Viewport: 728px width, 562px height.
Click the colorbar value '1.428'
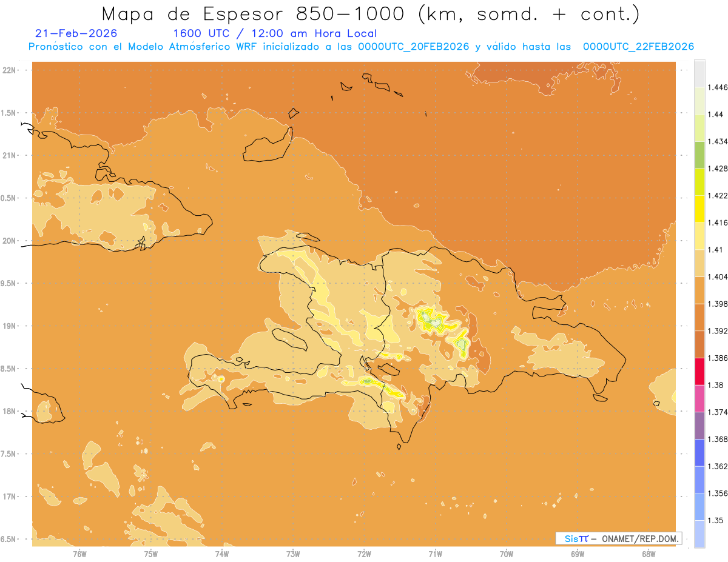point(718,169)
